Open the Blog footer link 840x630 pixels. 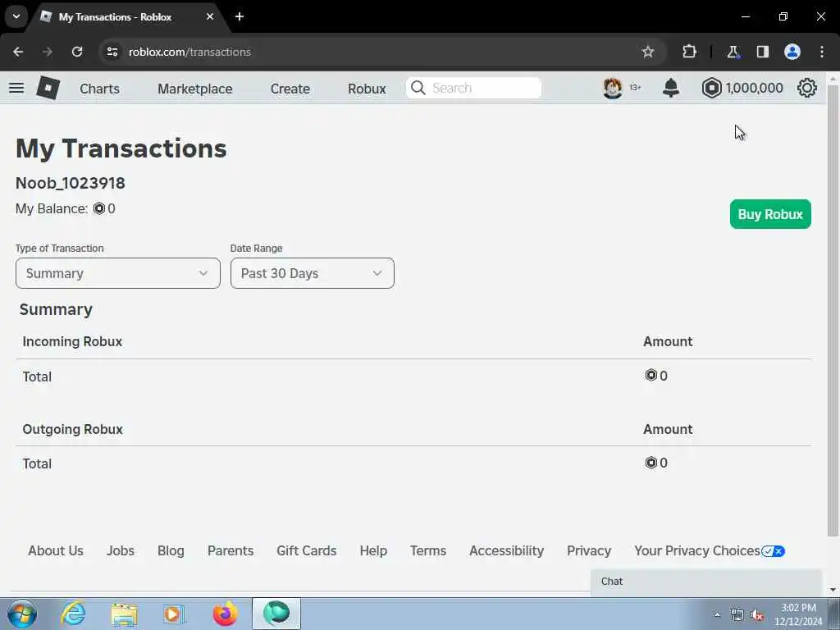pos(171,550)
